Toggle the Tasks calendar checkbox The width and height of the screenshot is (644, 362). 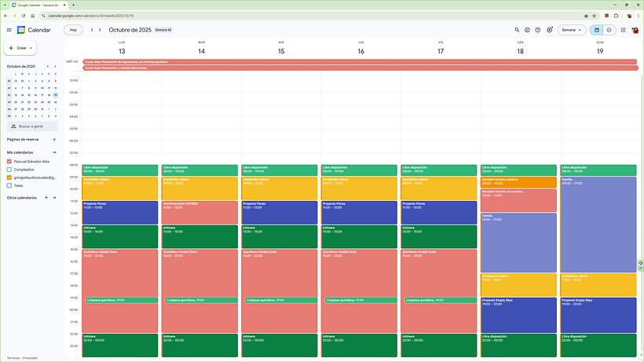coord(9,185)
